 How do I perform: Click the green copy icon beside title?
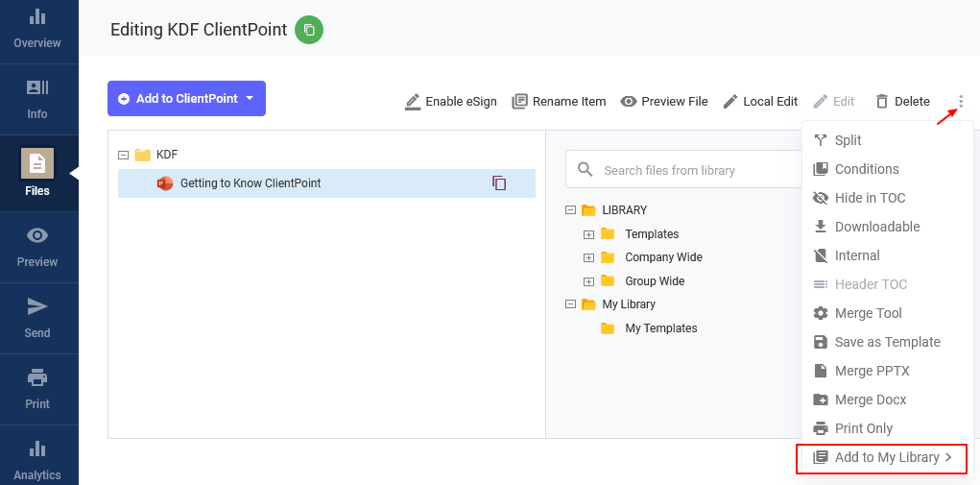309,30
